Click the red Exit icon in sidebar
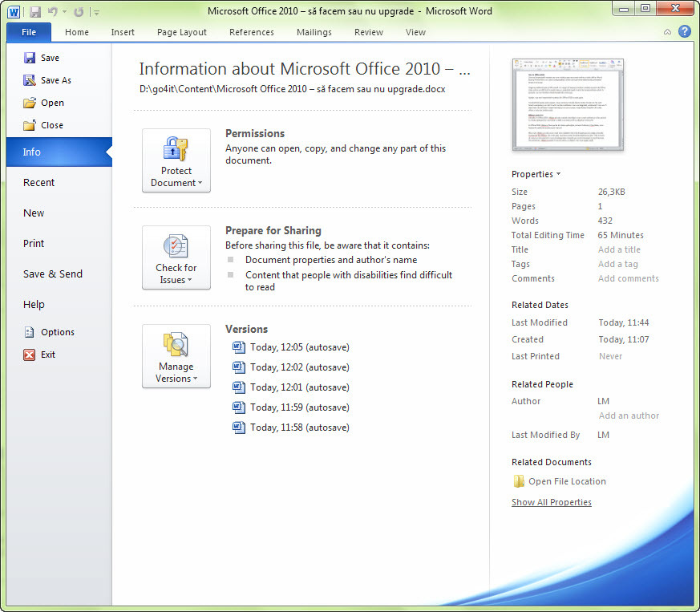This screenshot has width=700, height=612. pos(30,355)
